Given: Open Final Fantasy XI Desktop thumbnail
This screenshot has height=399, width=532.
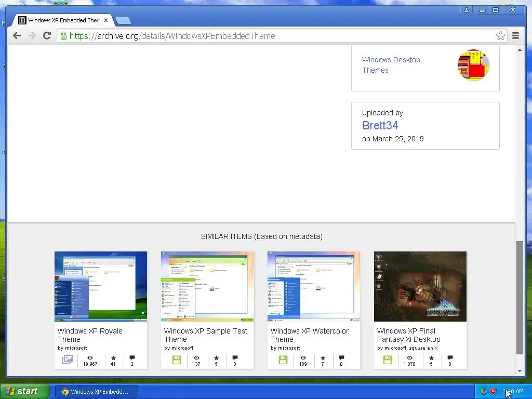Looking at the screenshot, I should tap(420, 286).
